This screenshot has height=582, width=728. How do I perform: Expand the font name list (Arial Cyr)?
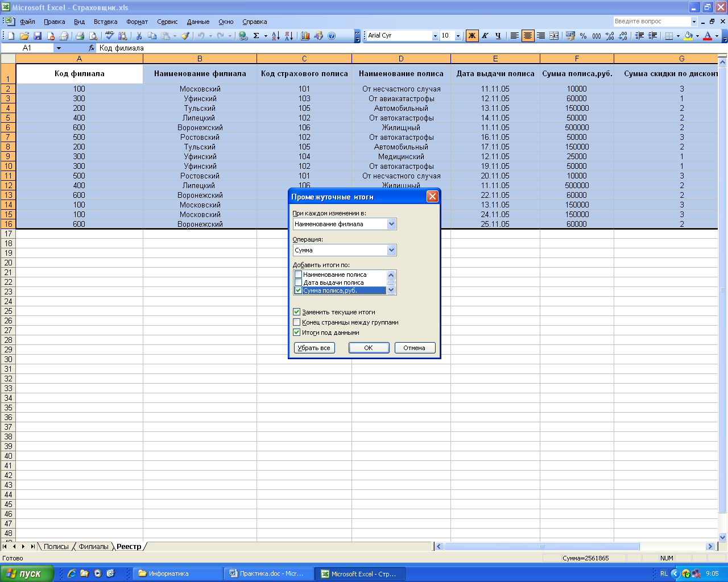pos(435,36)
